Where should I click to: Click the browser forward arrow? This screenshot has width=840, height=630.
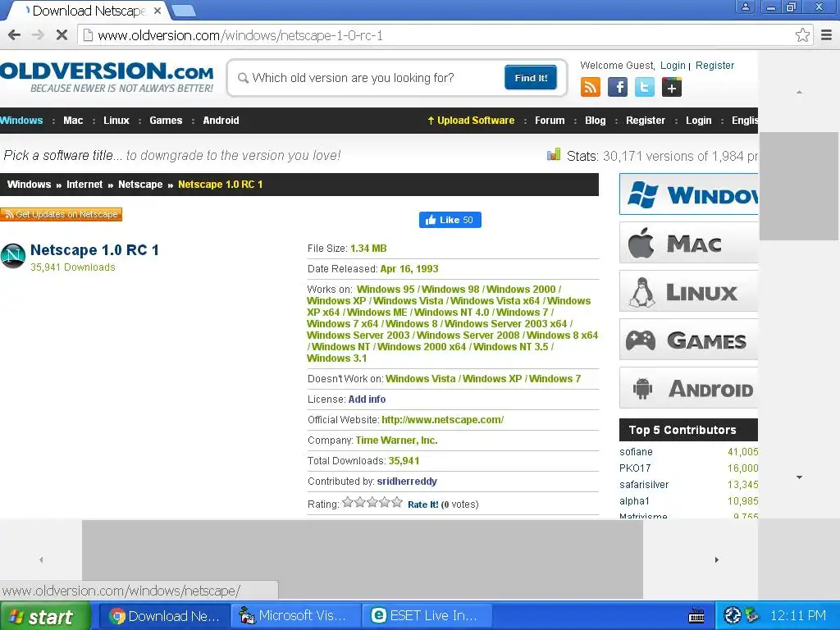(38, 35)
